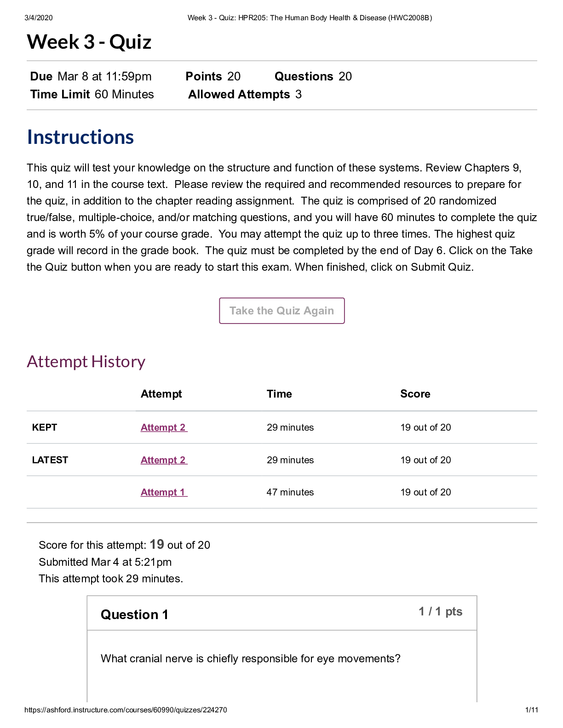Image resolution: width=563 pixels, height=728 pixels.
Task: Click the Score column header
Action: point(415,394)
